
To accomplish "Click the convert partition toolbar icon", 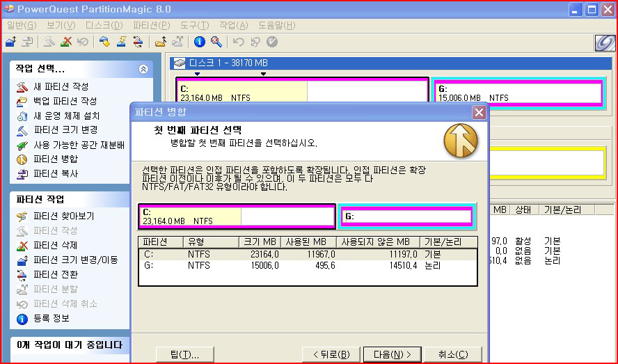I will (x=138, y=41).
